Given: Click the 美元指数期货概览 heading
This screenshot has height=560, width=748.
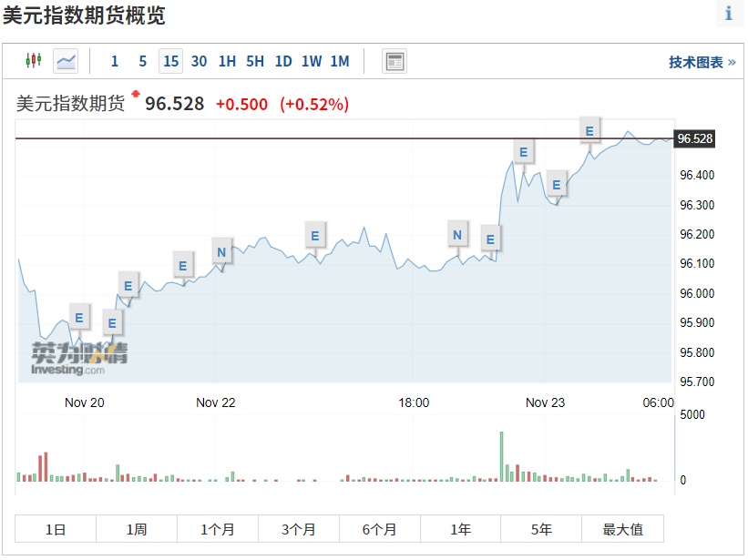Looking at the screenshot, I should click(84, 15).
